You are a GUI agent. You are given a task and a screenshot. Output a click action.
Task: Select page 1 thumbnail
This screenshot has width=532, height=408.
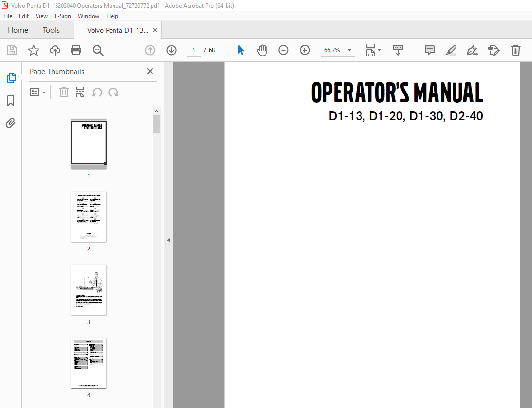89,144
